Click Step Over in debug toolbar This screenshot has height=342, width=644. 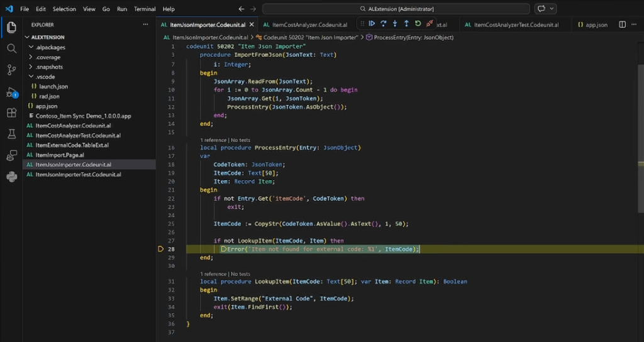(383, 24)
